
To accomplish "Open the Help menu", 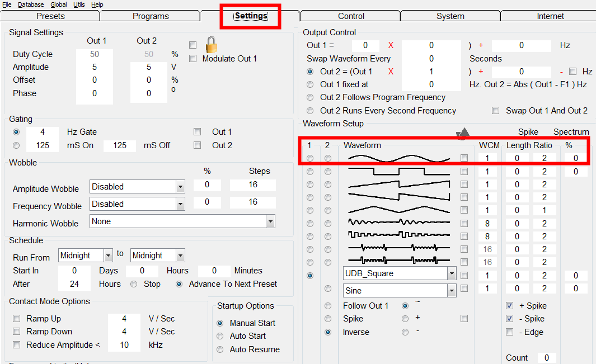I will tap(97, 4).
